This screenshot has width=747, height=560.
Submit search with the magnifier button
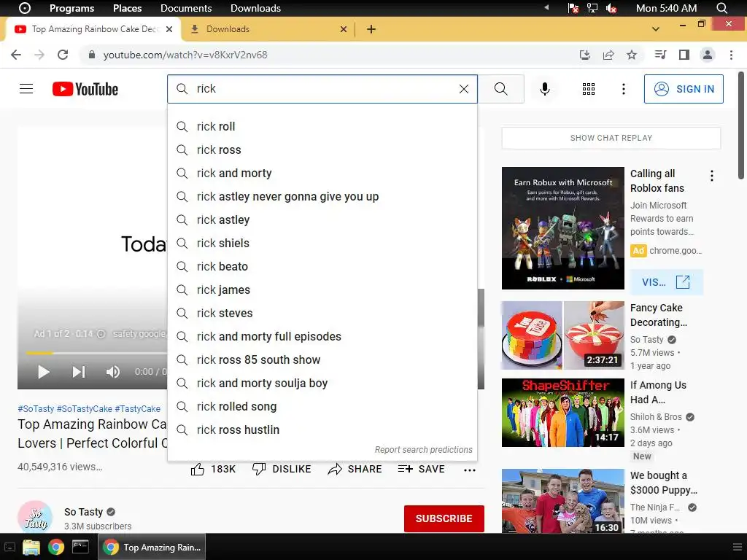(500, 89)
